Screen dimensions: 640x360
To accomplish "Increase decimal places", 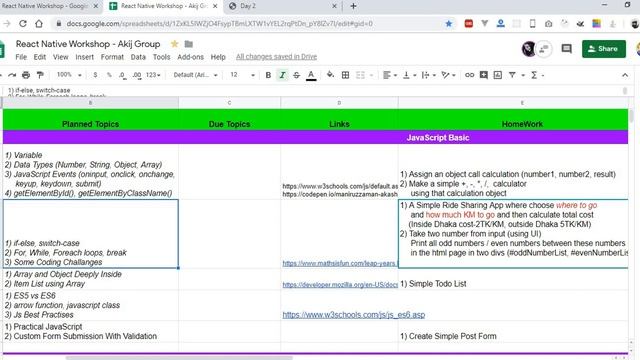I will tap(137, 75).
